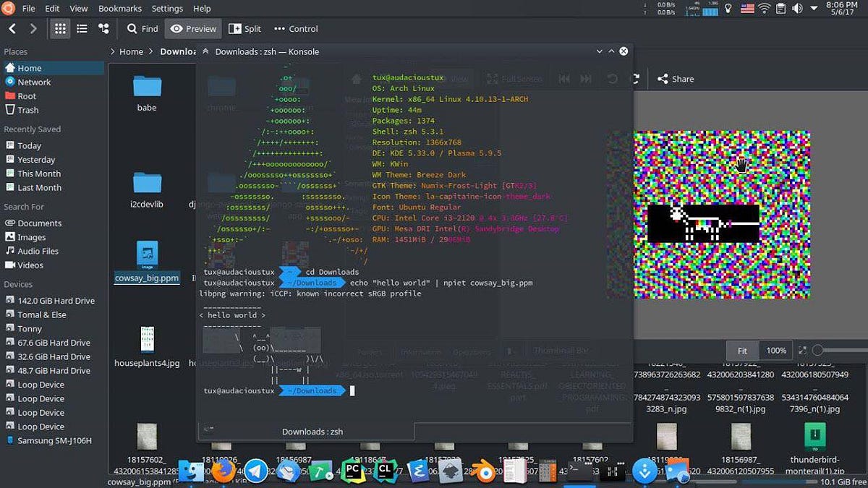
Task: Expand breadcrumb arrow before Home
Action: 113,51
